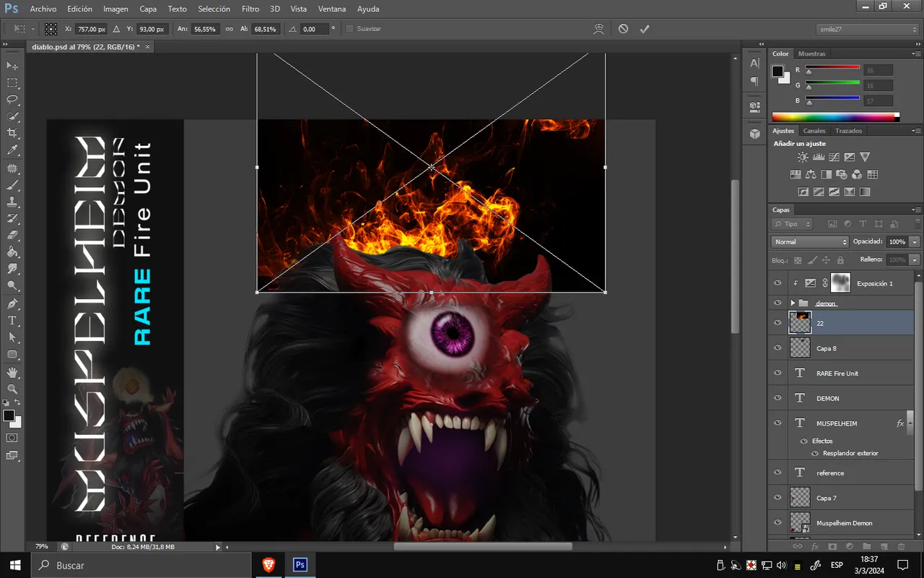Toggle visibility of layer 22

click(777, 323)
